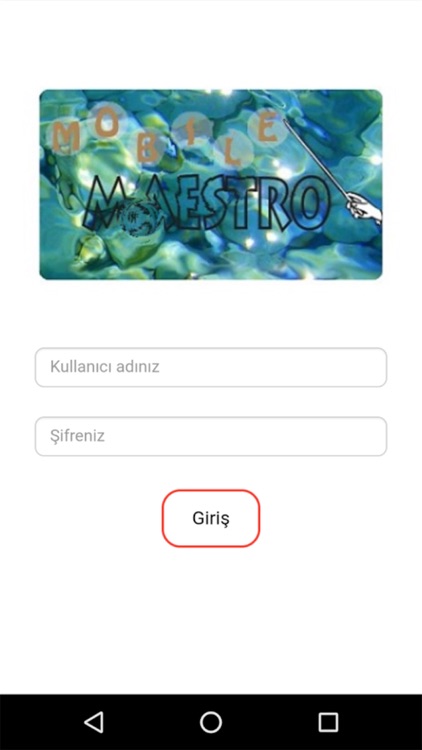Click the conductor's hand in the logo

click(x=365, y=209)
